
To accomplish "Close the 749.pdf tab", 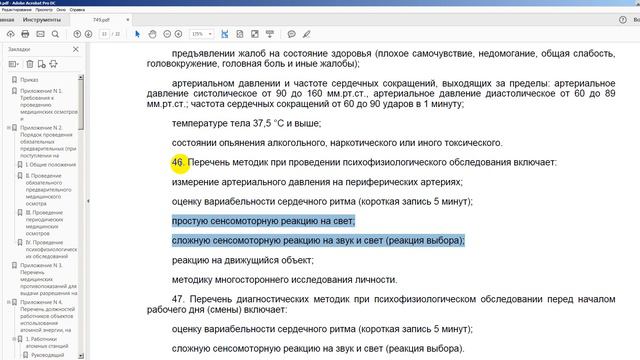I will [128, 20].
